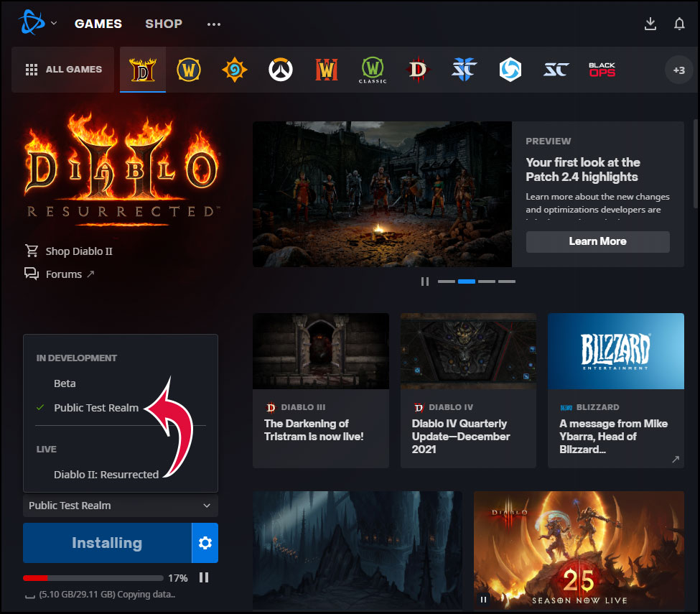Open the SHOP tab
700x614 pixels.
tap(164, 24)
